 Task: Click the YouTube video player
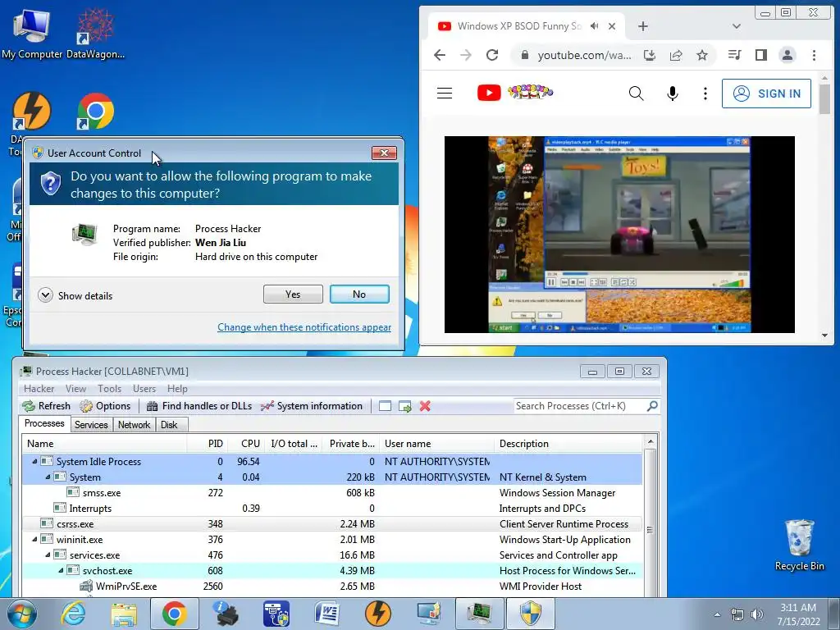619,235
